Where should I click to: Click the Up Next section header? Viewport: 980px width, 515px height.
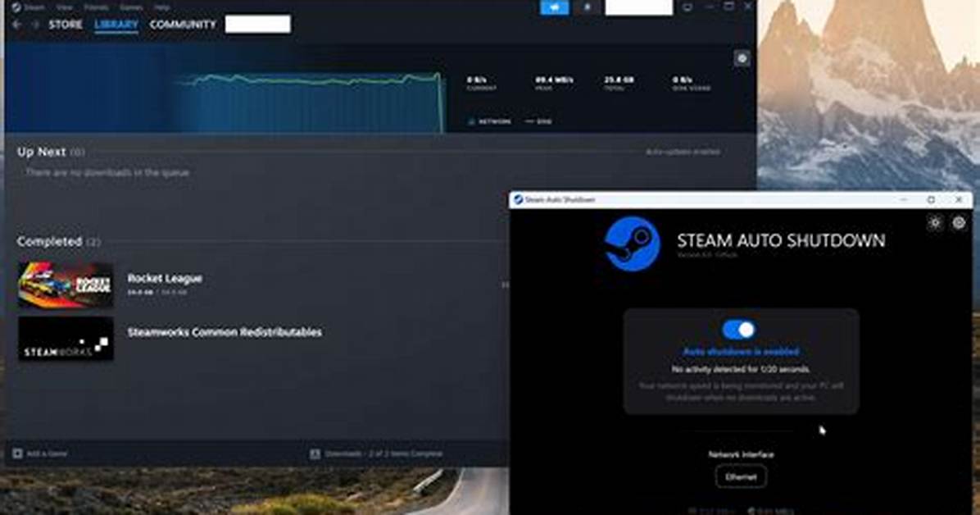[x=41, y=152]
